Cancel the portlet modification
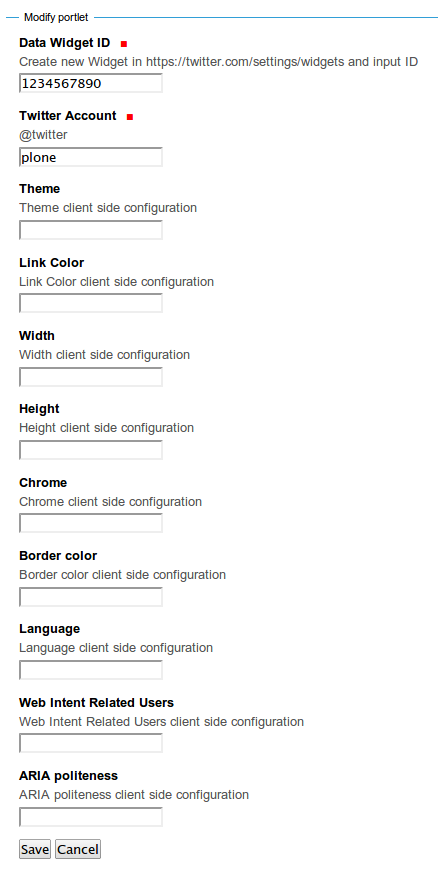The width and height of the screenshot is (438, 878). pos(78,849)
